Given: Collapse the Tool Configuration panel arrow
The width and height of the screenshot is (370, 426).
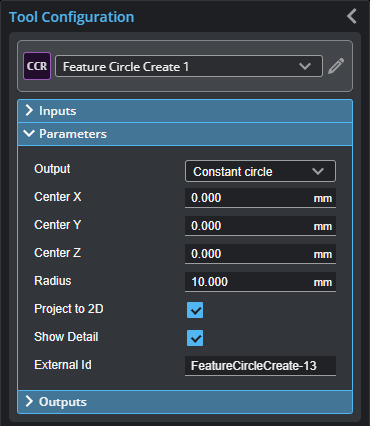Looking at the screenshot, I should click(352, 16).
